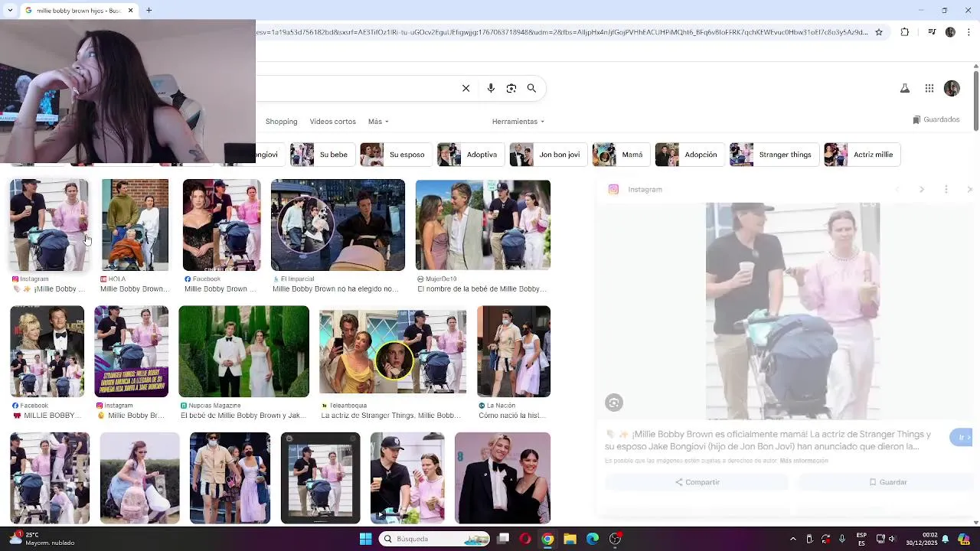This screenshot has height=551, width=980.
Task: Open the ESP ES language indicator
Action: [862, 539]
